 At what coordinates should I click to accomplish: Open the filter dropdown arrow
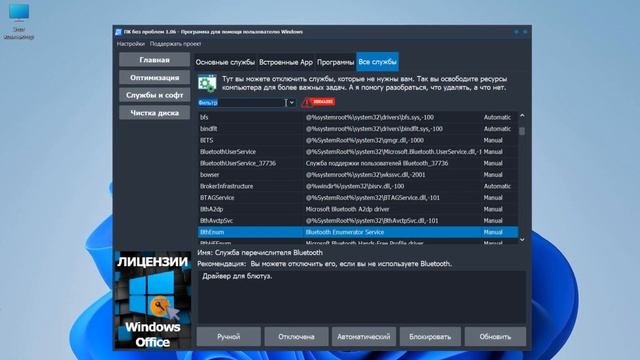(x=291, y=102)
